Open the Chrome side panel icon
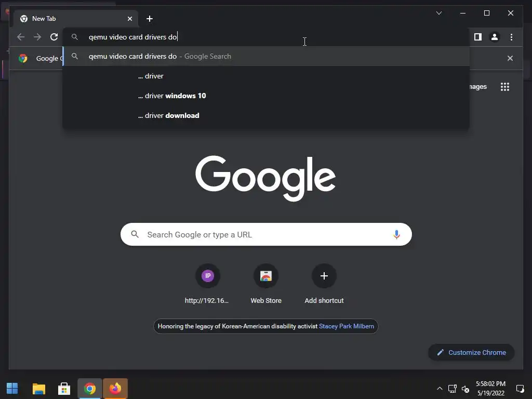The image size is (532, 399). tap(478, 37)
